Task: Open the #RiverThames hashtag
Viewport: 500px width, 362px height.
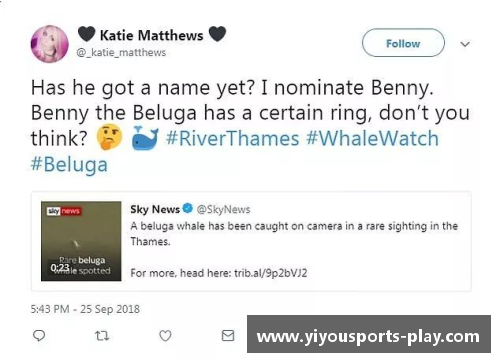Action: click(233, 138)
